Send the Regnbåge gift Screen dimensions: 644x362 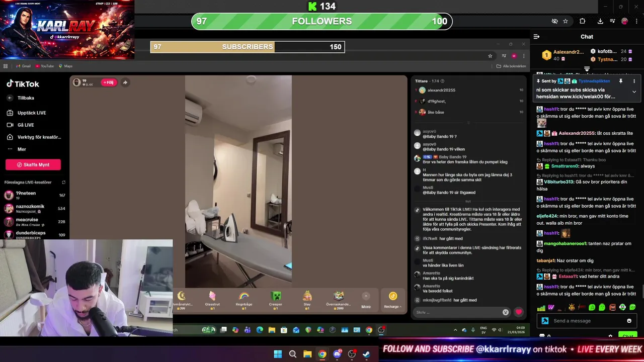244,300
